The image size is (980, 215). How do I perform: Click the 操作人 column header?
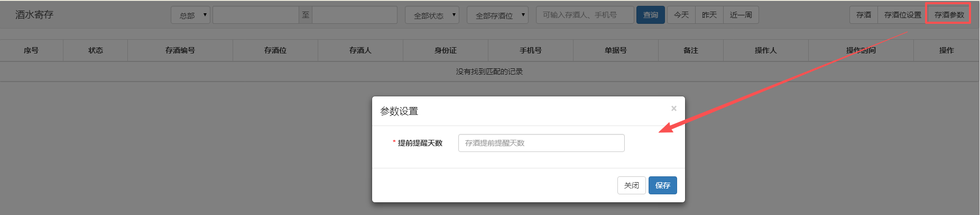(766, 50)
